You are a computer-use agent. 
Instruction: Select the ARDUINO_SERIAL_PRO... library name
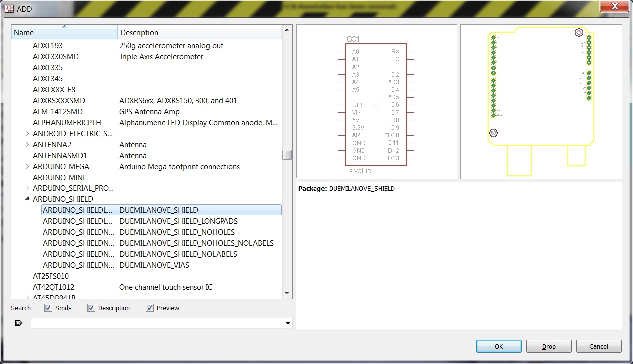click(x=73, y=188)
